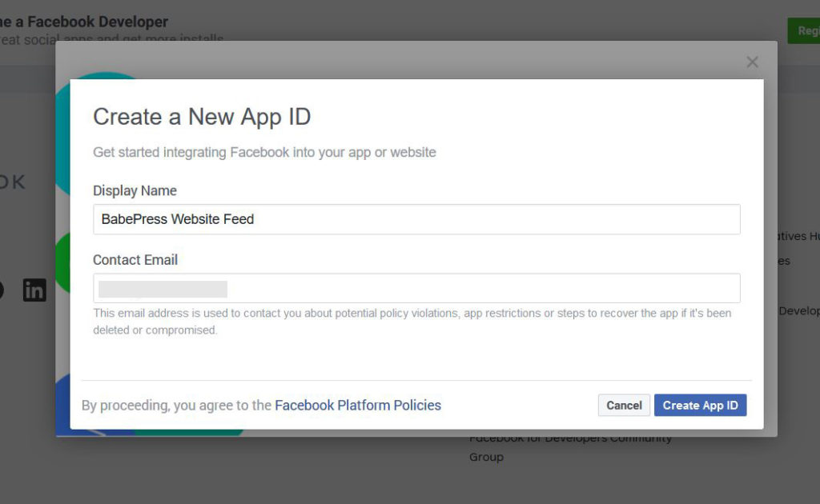This screenshot has height=504, width=820.
Task: Click the green circle graphic at dialog edge
Action: pos(62,264)
